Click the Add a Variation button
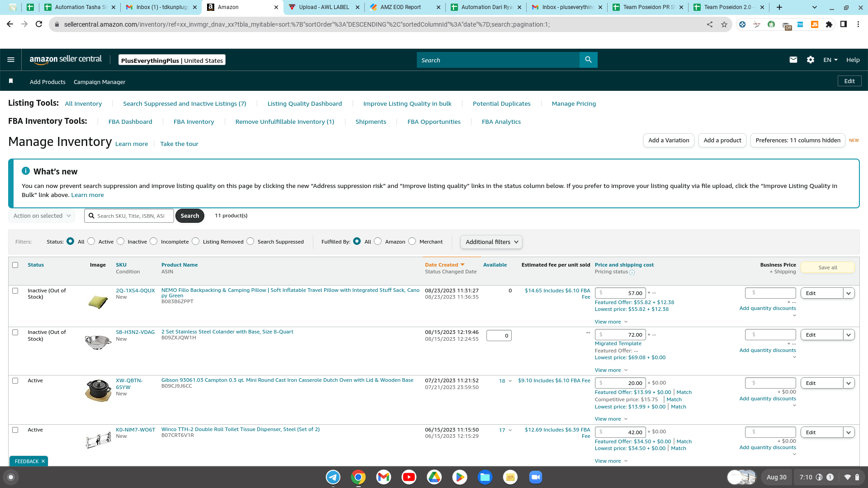The image size is (868, 488). [x=669, y=140]
